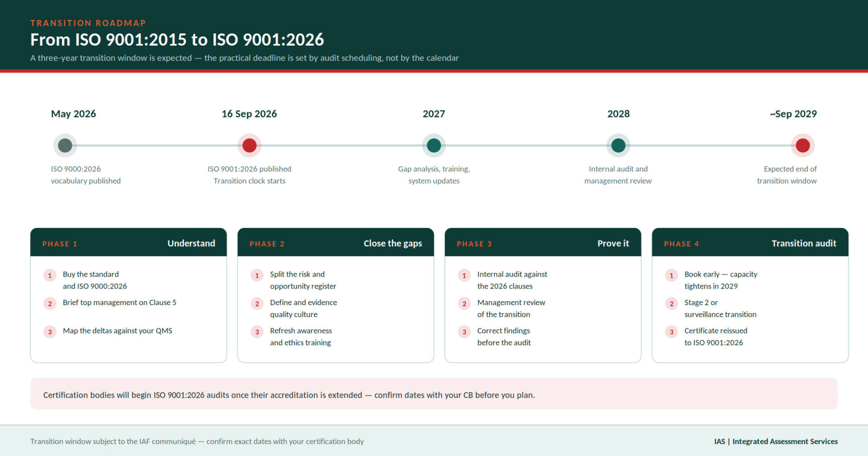Click the ~Sep 2029 date label
Viewport: 868px width, 456px height.
coord(793,114)
